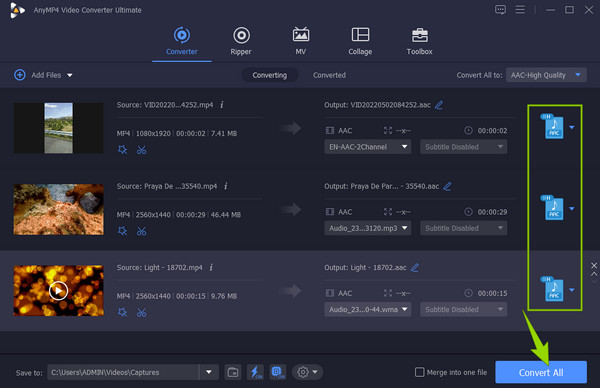Screen dimensions: 600x388
Task: Check Merge into one file
Action: [419, 372]
